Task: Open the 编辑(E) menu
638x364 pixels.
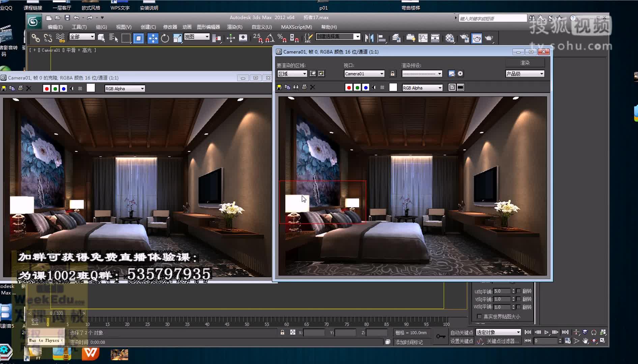Action: click(55, 27)
